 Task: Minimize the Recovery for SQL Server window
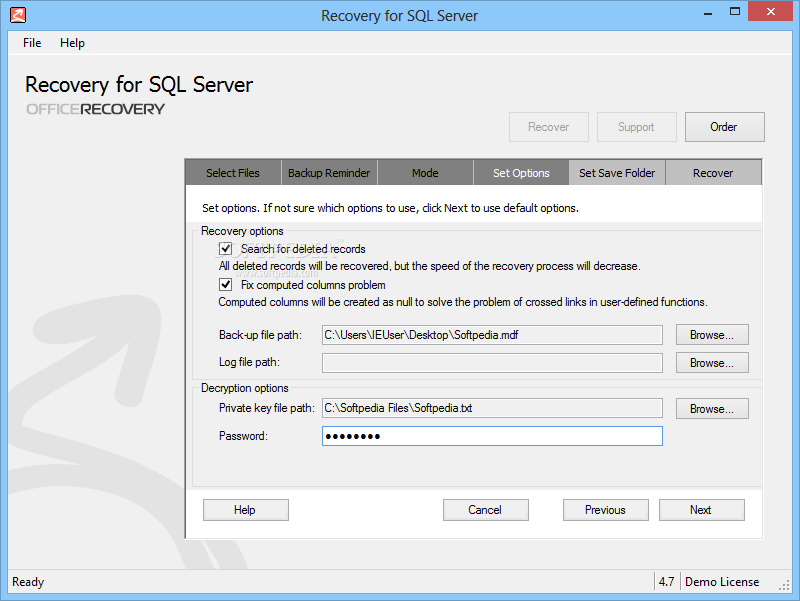click(708, 12)
